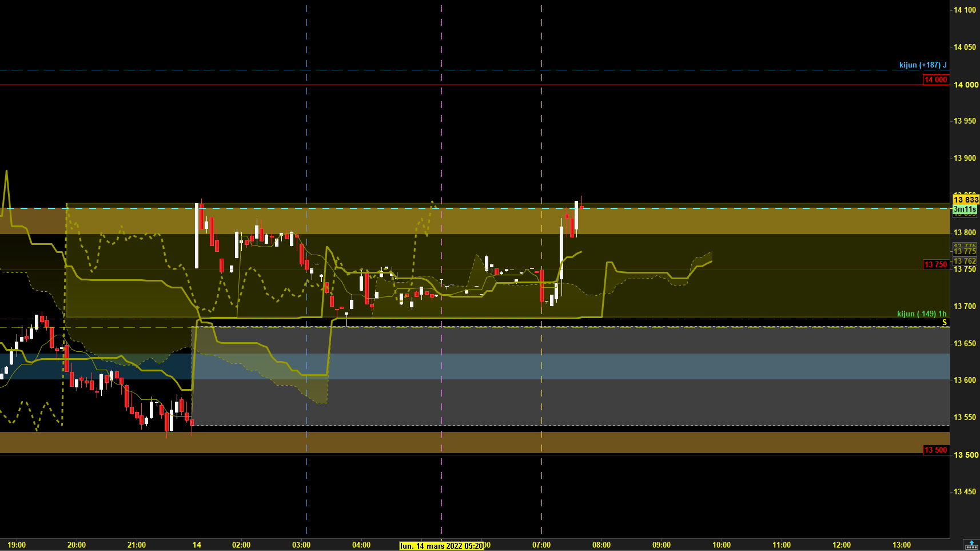The height and width of the screenshot is (551, 980).
Task: Click the 14 050 price axis label
Action: 965,47
